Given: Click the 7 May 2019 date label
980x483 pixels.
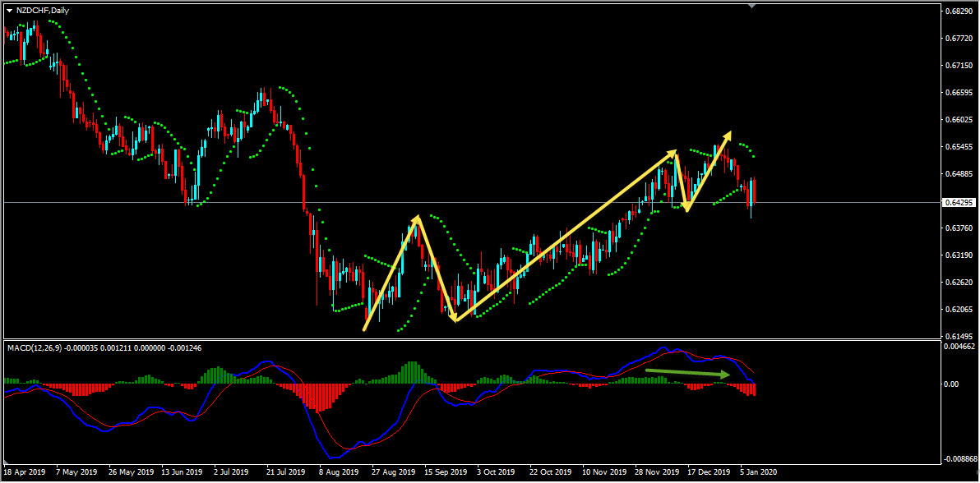Looking at the screenshot, I should [76, 471].
